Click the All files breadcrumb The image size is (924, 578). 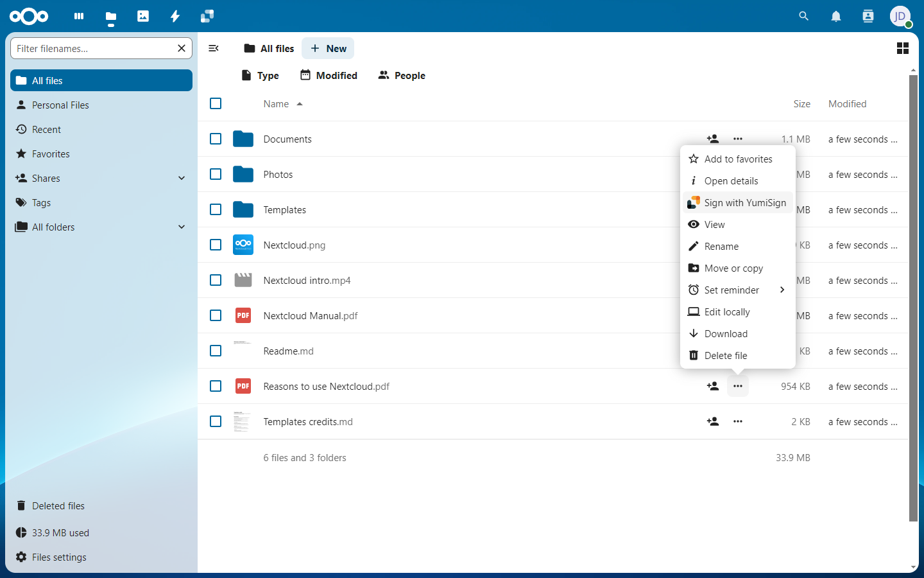[x=269, y=48]
